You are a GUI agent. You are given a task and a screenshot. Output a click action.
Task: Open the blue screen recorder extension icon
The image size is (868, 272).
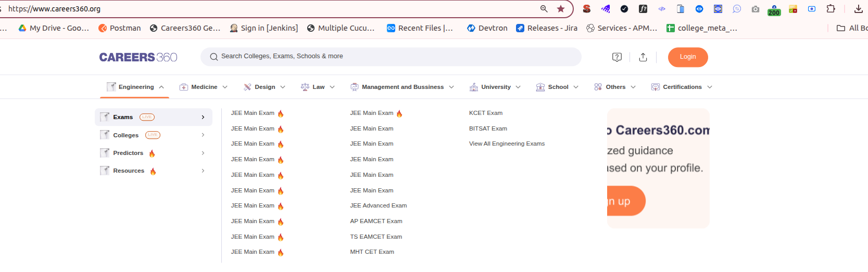[812, 9]
